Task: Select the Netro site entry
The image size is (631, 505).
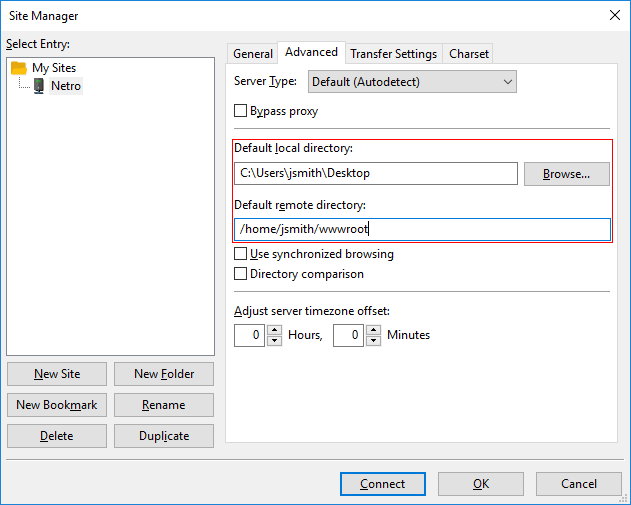Action: tap(66, 86)
